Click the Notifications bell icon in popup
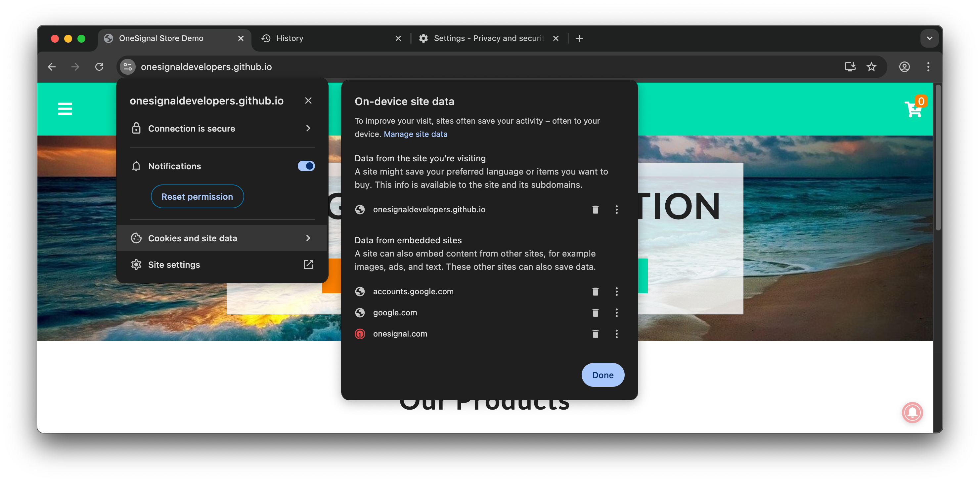 tap(136, 166)
